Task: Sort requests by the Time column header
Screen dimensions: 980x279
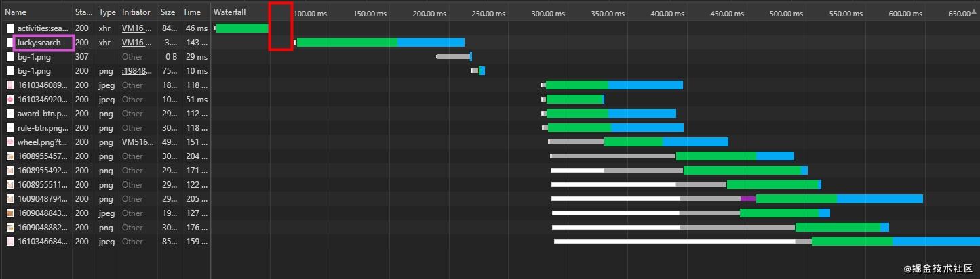Action: [192, 12]
